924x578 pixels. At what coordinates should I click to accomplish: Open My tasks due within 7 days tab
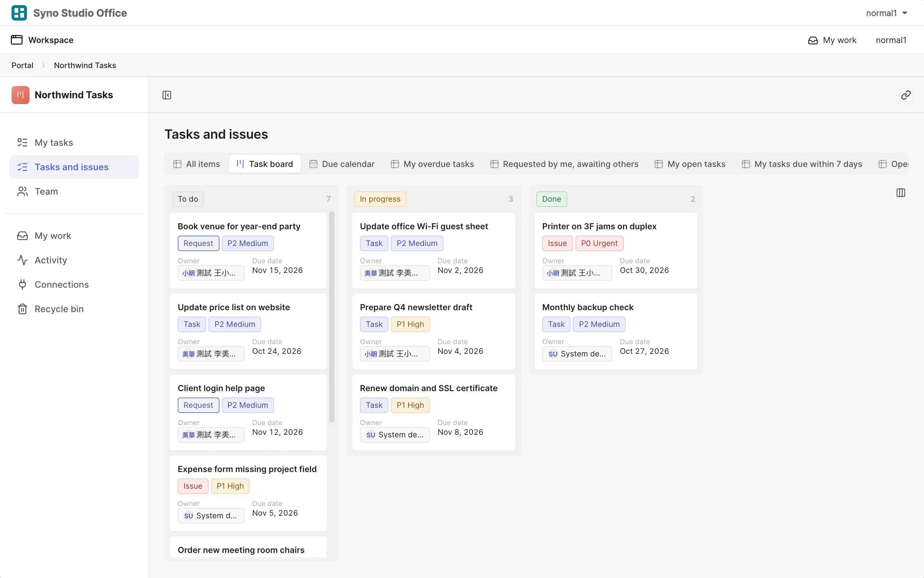[x=802, y=164]
